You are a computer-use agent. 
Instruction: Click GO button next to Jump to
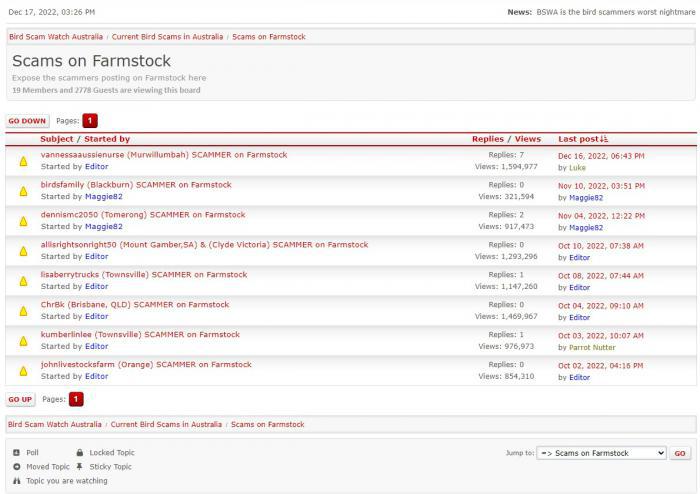click(x=680, y=453)
